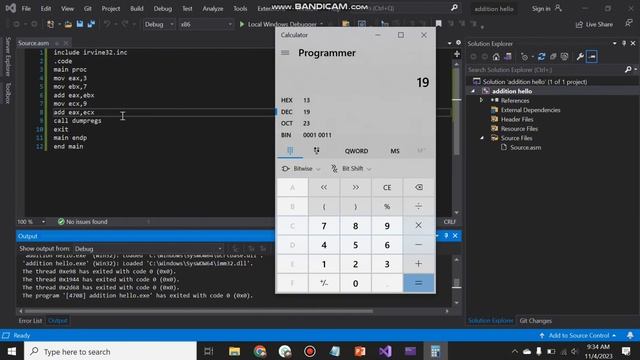Toggle pin on Solution Explorer panel
This screenshot has width=640, height=360.
click(x=624, y=43)
